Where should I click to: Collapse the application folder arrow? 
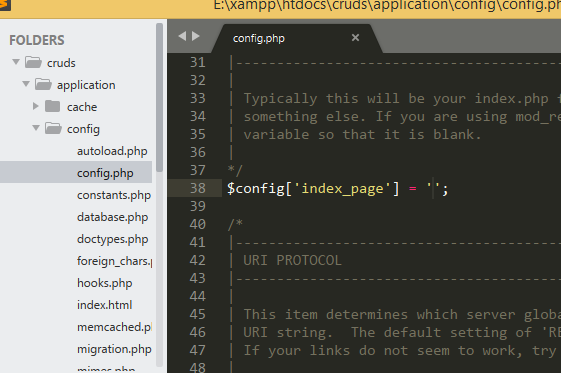point(26,84)
